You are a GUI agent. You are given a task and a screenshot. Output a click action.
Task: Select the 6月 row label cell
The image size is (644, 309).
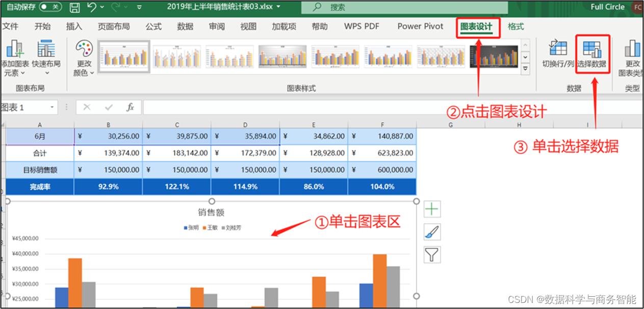[x=40, y=136]
